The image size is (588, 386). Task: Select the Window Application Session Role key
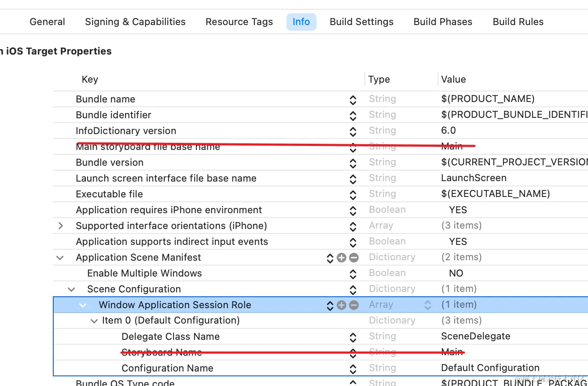pos(175,305)
